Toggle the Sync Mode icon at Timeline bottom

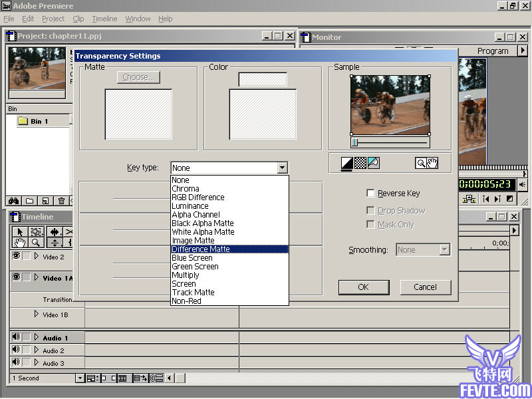[156, 378]
